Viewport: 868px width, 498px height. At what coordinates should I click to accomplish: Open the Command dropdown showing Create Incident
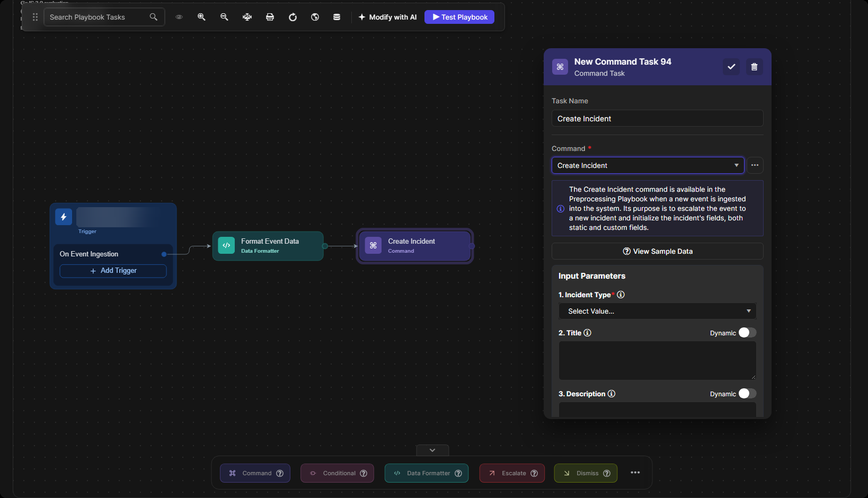(648, 165)
